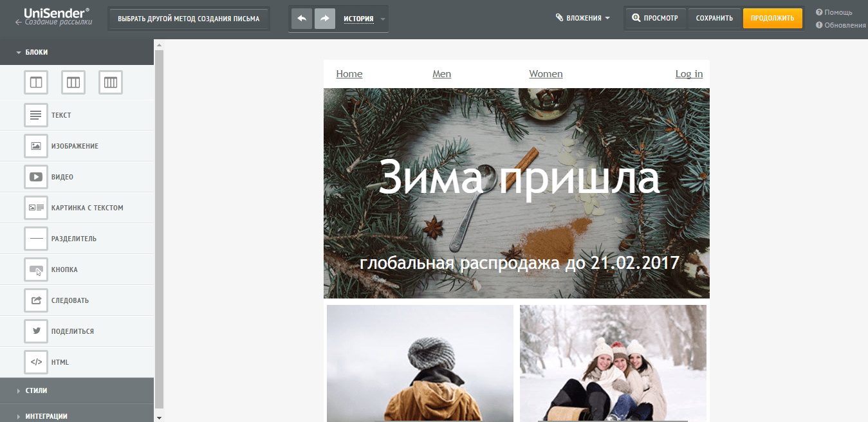Click the Home link in email menu
This screenshot has width=868, height=422.
click(x=349, y=74)
